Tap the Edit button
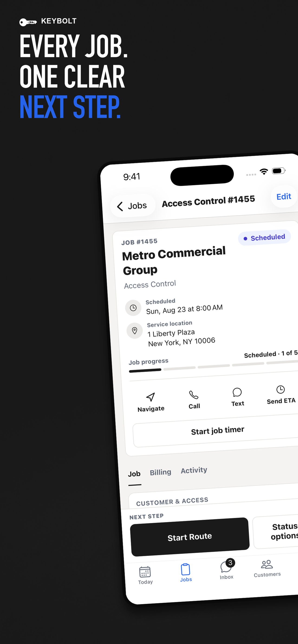This screenshot has height=644, width=298. tap(284, 197)
